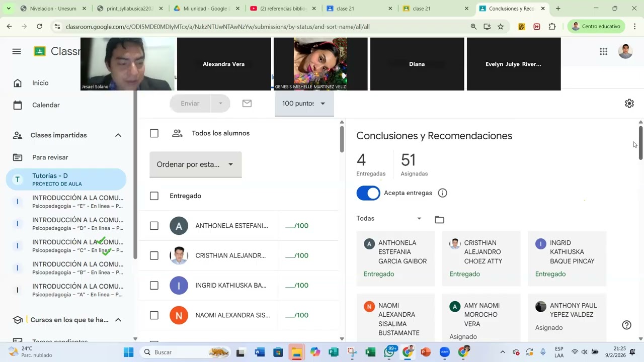Viewport: 644px width, 362px height.
Task: Bookmark this page with the star icon
Action: tap(500, 27)
